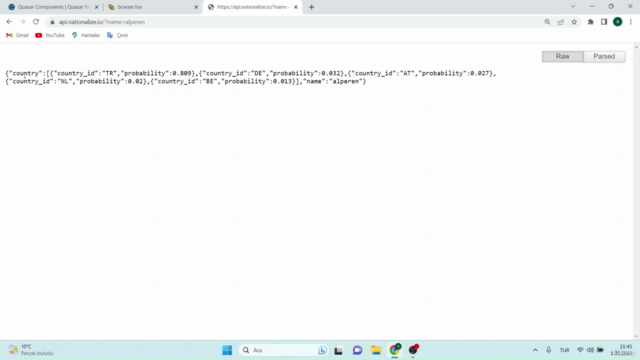Click the "name":"alperen" text
This screenshot has height=360, width=640.
coord(333,82)
